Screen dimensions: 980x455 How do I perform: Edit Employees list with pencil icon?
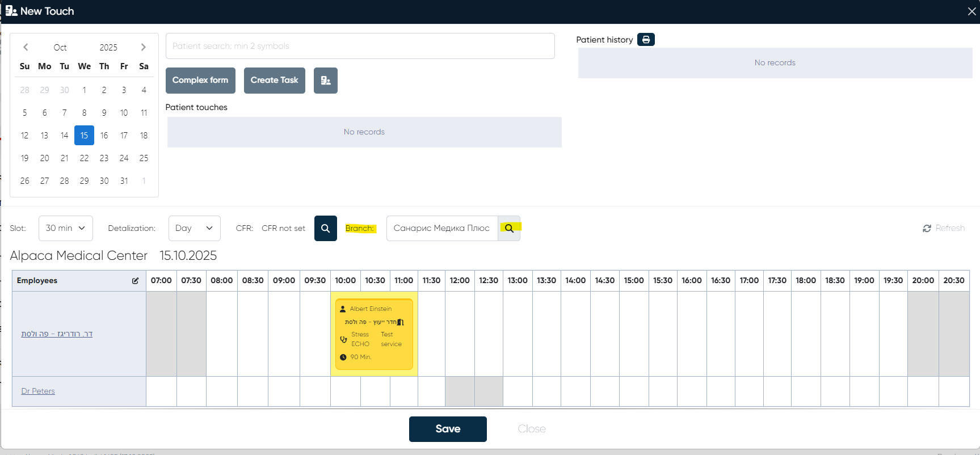click(135, 281)
